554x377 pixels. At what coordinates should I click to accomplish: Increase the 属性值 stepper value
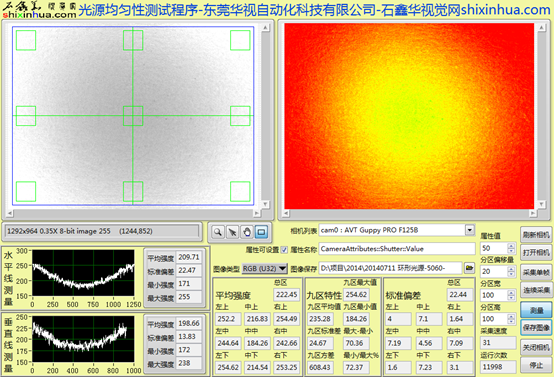tap(511, 246)
